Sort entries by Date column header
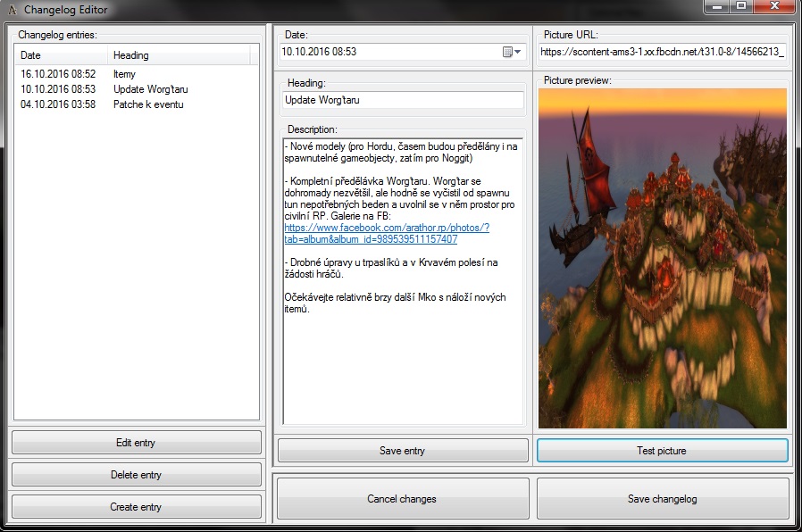This screenshot has height=532, width=802. [61, 55]
